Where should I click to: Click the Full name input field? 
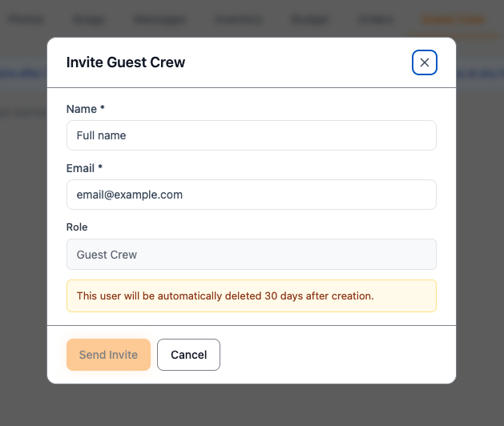click(x=252, y=135)
